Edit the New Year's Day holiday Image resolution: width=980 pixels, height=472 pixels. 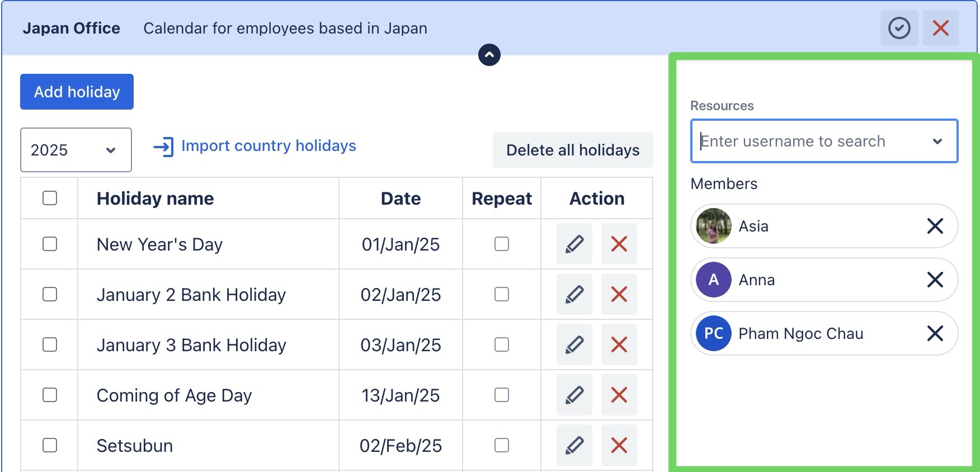pos(574,244)
